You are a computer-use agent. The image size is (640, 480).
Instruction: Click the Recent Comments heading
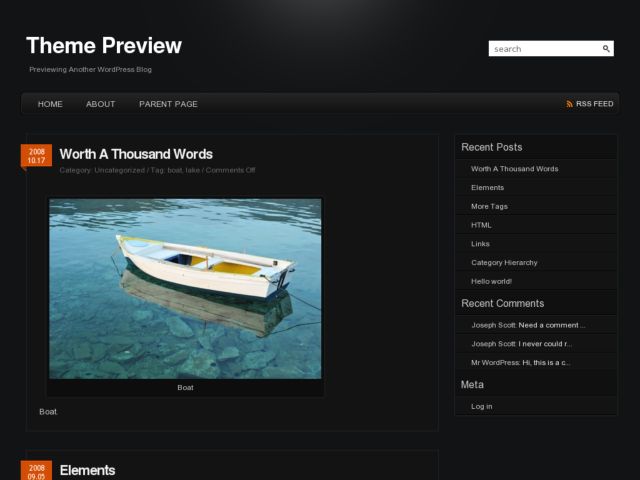[502, 303]
